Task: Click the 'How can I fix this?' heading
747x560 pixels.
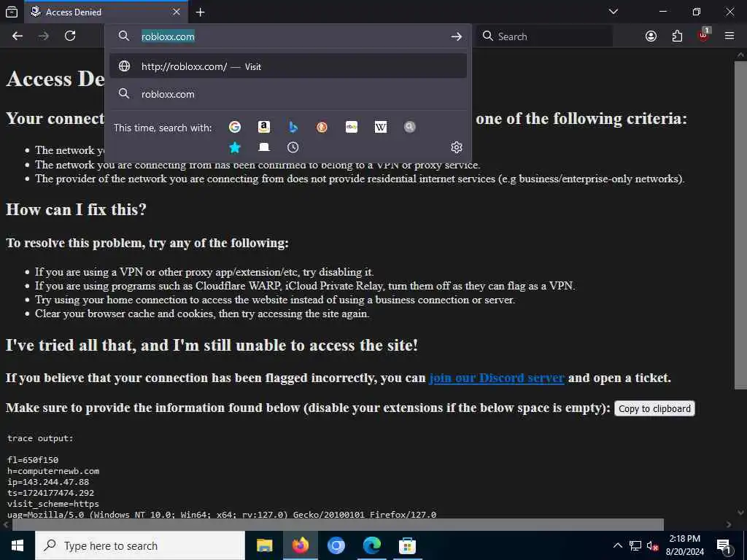Action: tap(76, 209)
